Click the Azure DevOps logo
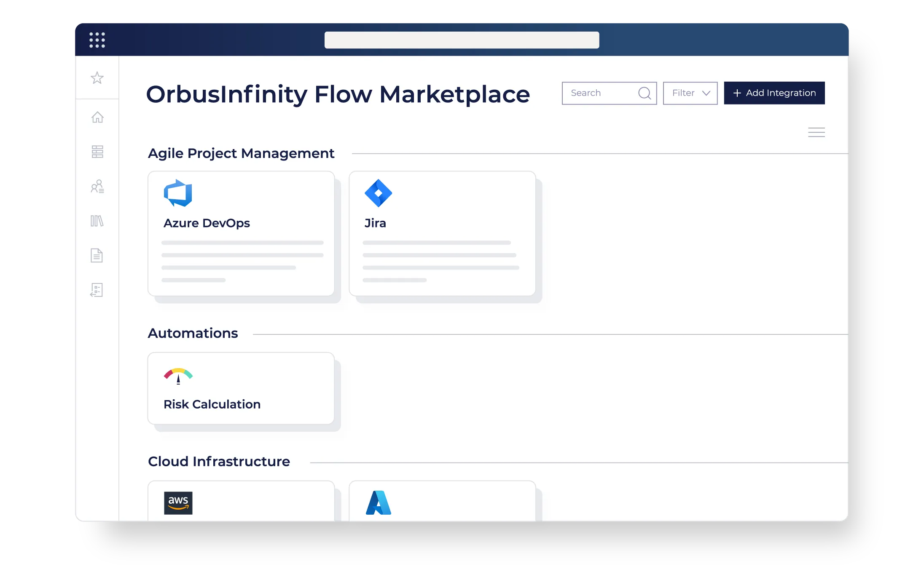This screenshot has width=924, height=569. 178,193
